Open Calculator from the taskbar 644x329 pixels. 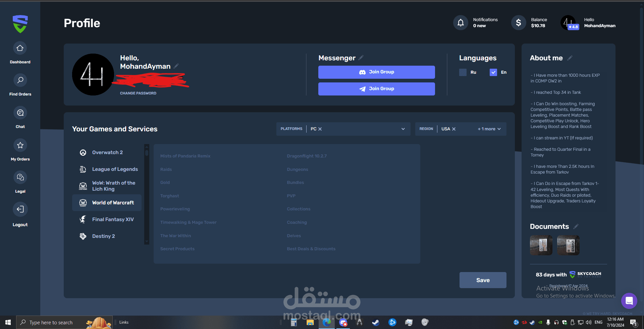click(x=294, y=322)
